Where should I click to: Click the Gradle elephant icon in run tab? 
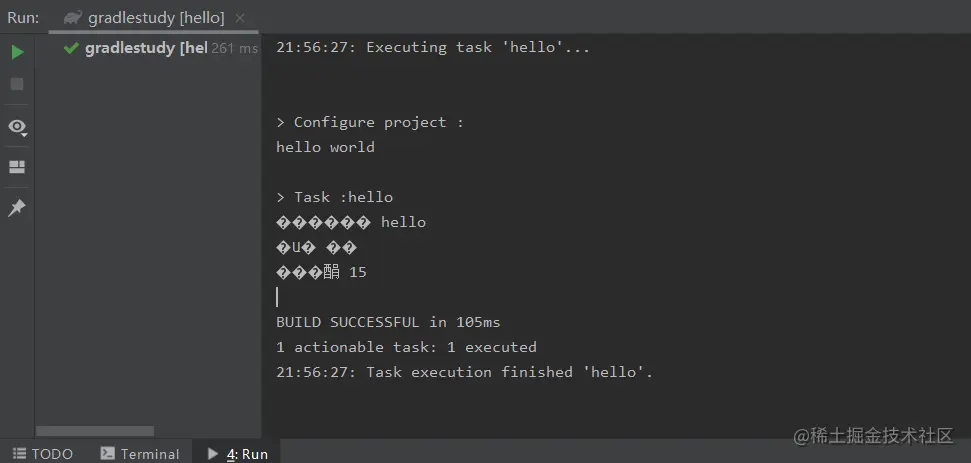click(73, 17)
